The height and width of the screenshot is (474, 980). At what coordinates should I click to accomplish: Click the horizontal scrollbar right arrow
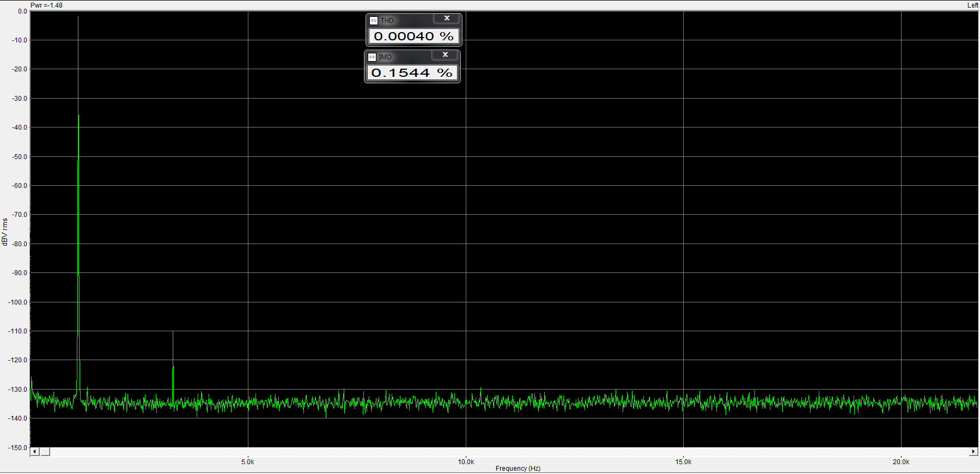[973, 452]
